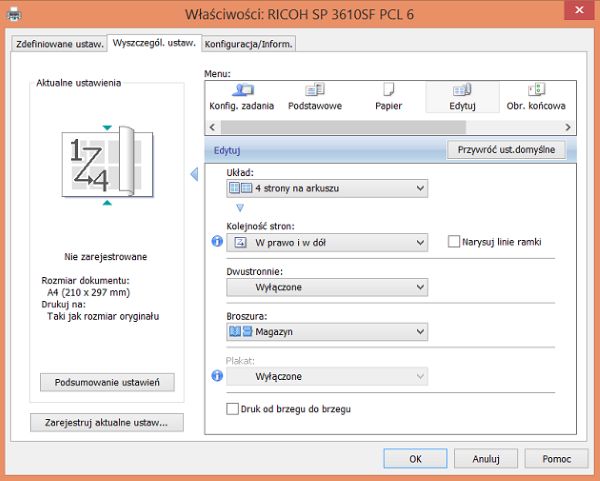Open the Konfiguracja/Inform. tab
This screenshot has width=600, height=481.
(249, 44)
